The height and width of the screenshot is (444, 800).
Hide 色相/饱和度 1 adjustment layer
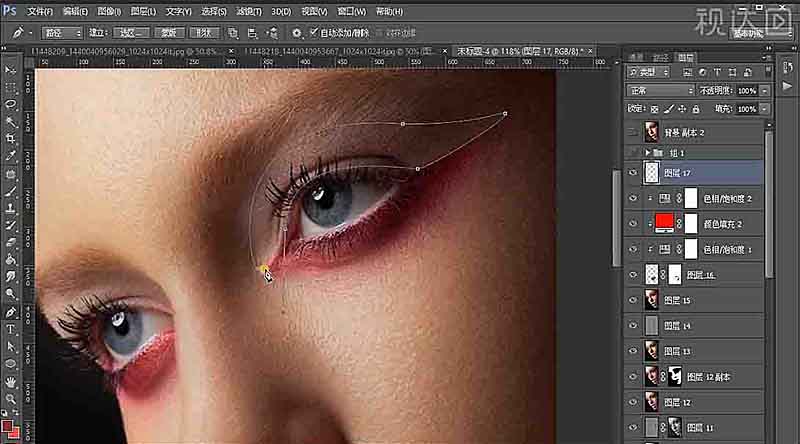(x=633, y=249)
